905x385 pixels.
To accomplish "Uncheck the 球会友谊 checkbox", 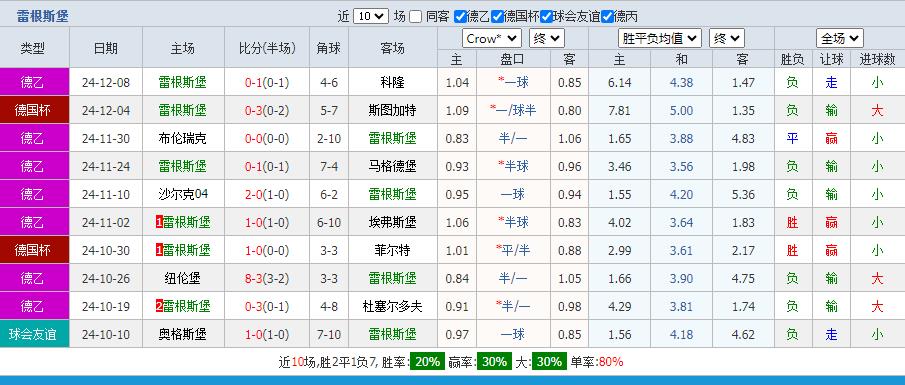I will pos(546,17).
